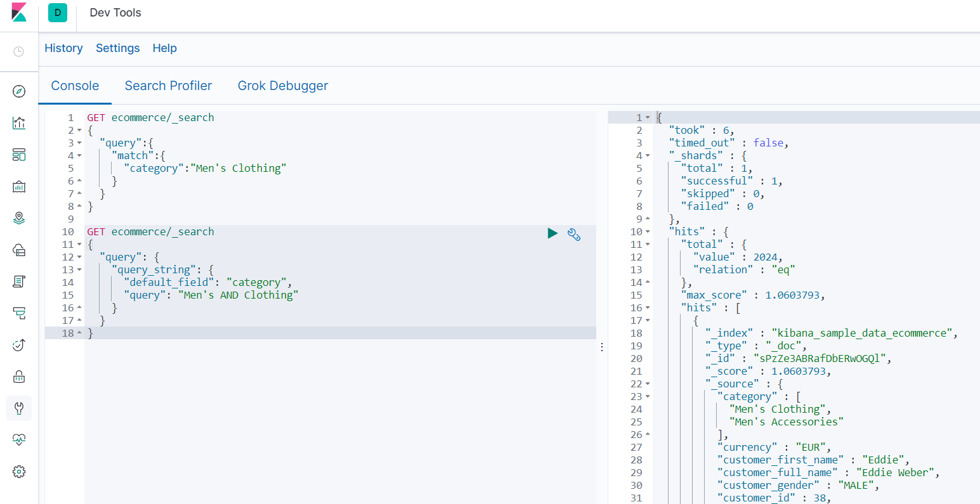This screenshot has width=980, height=504.
Task: Click "took" : 6 in response
Action: 702,130
